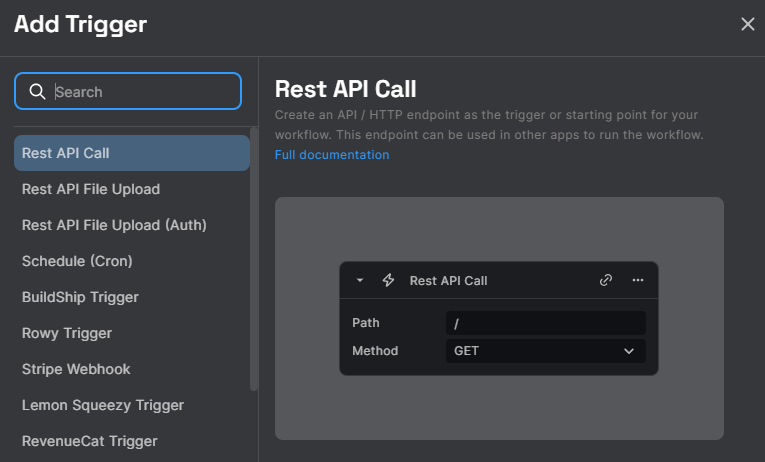The height and width of the screenshot is (462, 765).
Task: Select BuildShip Trigger from list
Action: [132, 297]
